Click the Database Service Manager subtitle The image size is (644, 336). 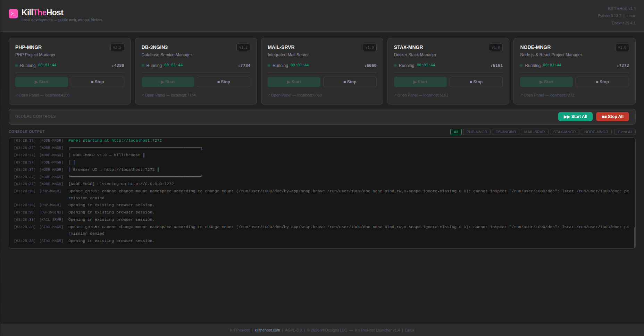coord(167,55)
